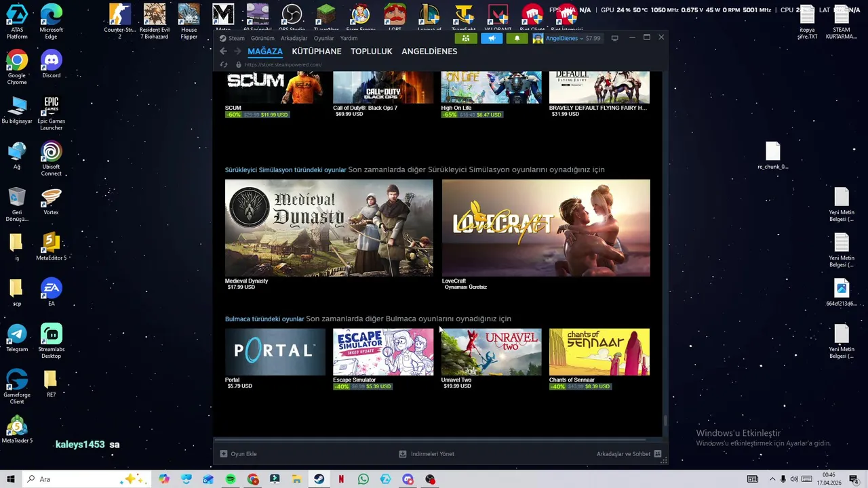Reload the Steam store page
The width and height of the screenshot is (868, 488).
coord(223,64)
